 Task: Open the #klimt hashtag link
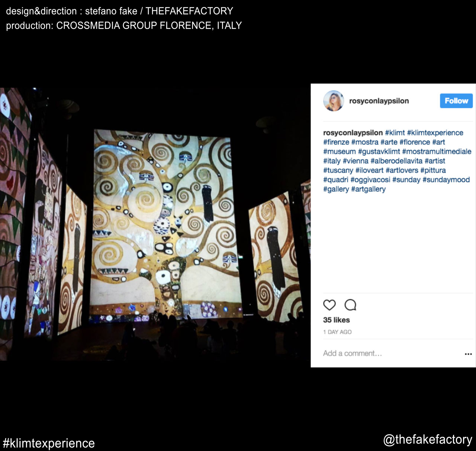395,133
